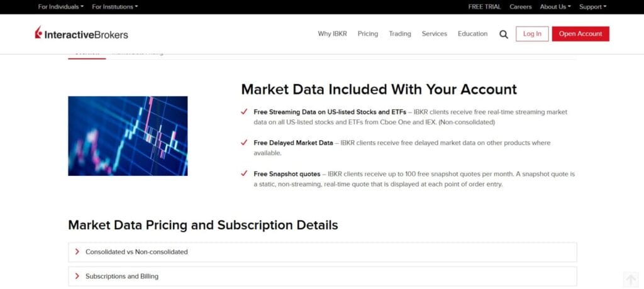
Task: Open the Pricing menu item
Action: coord(368,34)
